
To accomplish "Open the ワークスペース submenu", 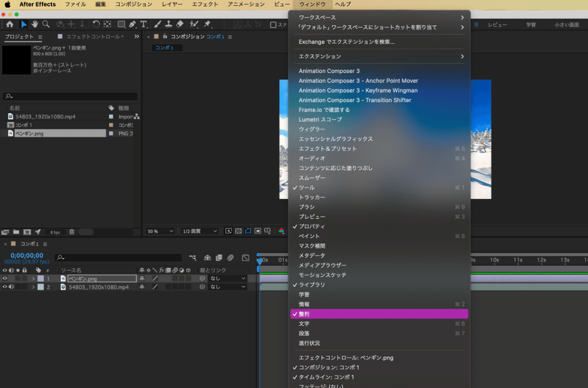I will 379,17.
